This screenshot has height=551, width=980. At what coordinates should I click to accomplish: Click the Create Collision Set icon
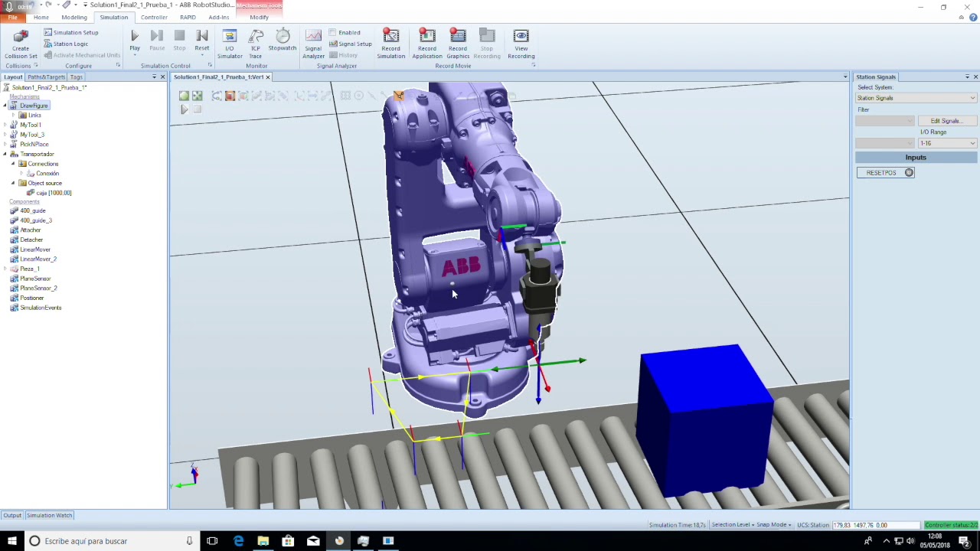tap(21, 44)
